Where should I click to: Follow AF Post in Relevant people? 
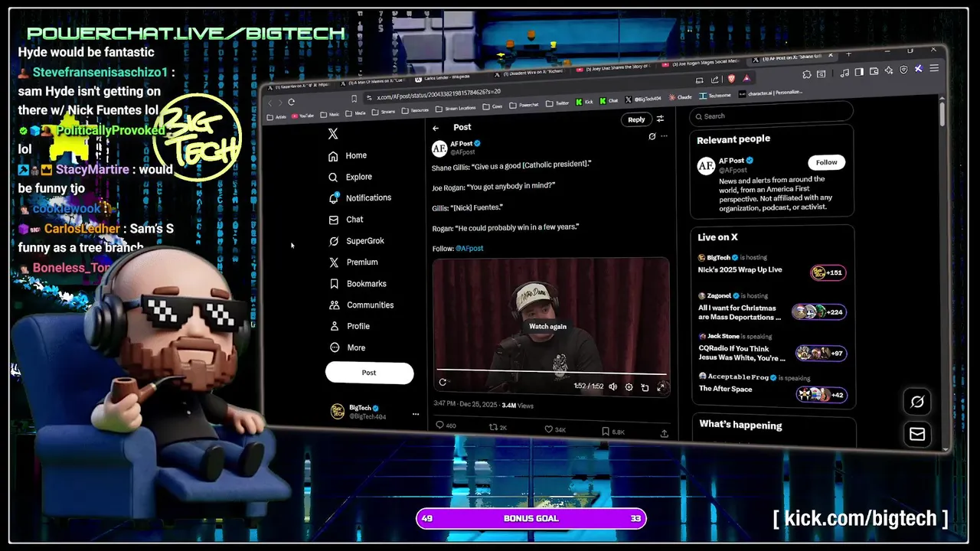pos(826,162)
